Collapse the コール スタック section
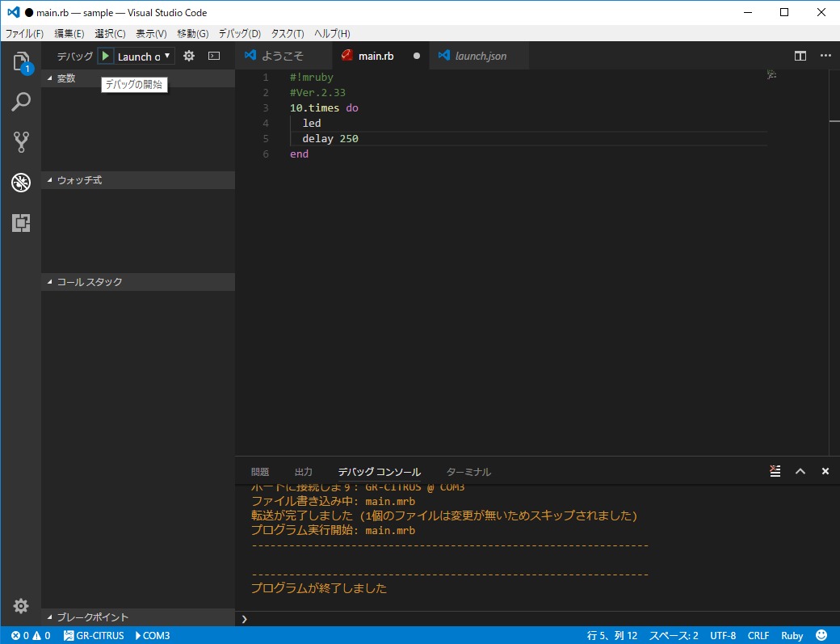This screenshot has width=840, height=644. pos(138,282)
